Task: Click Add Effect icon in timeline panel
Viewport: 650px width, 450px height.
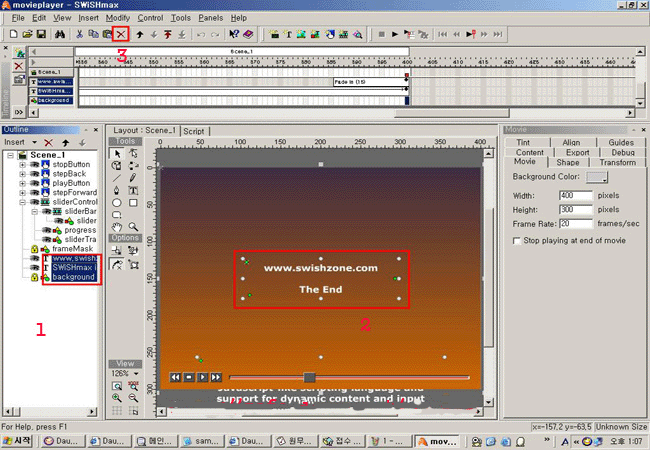Action: [19, 53]
